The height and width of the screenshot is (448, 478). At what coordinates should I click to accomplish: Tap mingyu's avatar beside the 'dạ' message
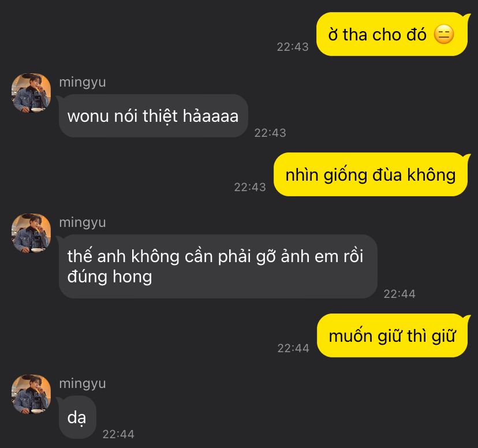pyautogui.click(x=31, y=394)
